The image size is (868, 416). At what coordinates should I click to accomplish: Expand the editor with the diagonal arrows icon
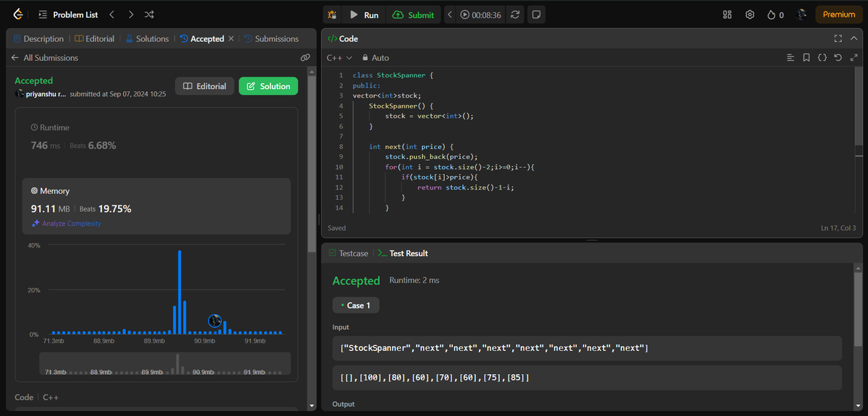854,58
